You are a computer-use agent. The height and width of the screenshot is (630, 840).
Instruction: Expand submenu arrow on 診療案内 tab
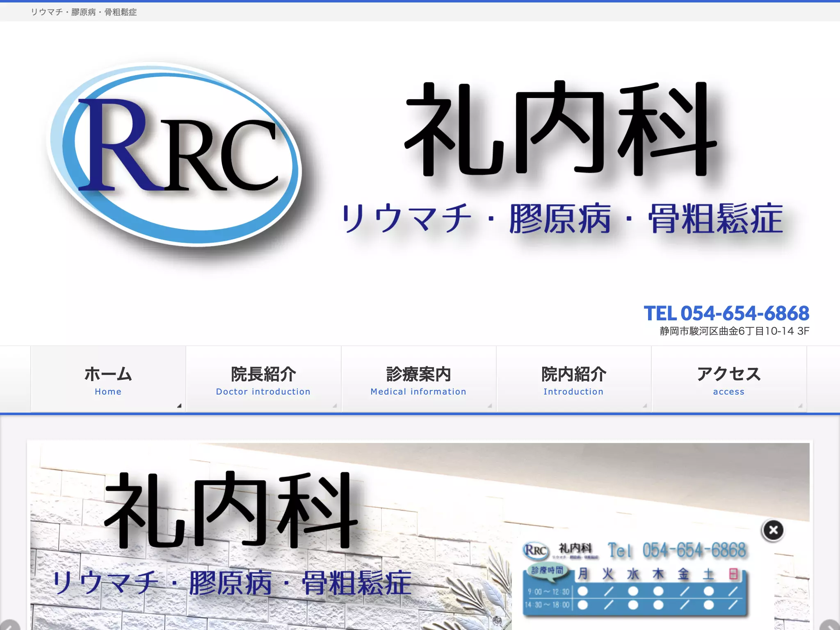[490, 406]
